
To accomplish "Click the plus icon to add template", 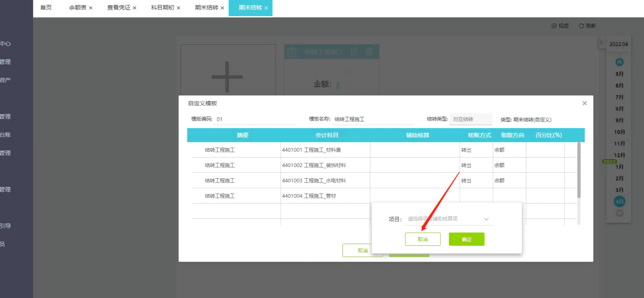I will (x=227, y=77).
